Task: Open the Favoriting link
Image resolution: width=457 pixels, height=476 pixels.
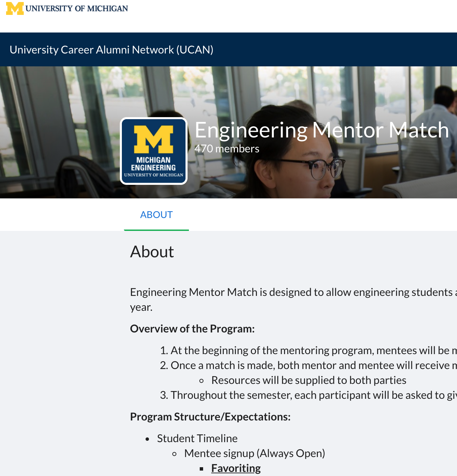Action: (x=236, y=468)
